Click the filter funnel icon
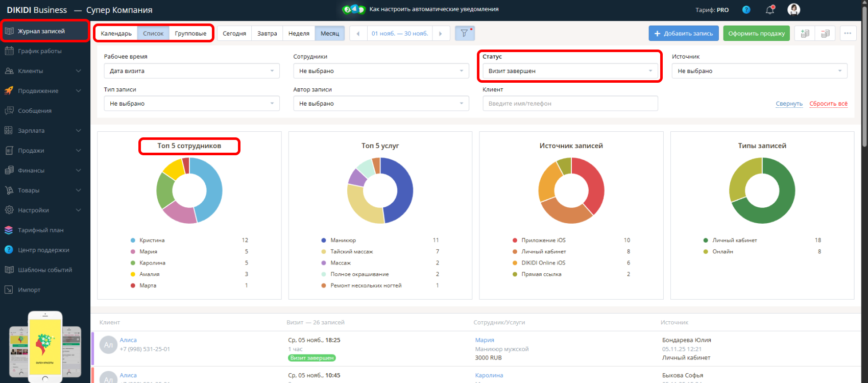Screen dimensions: 868x383 click(x=464, y=33)
